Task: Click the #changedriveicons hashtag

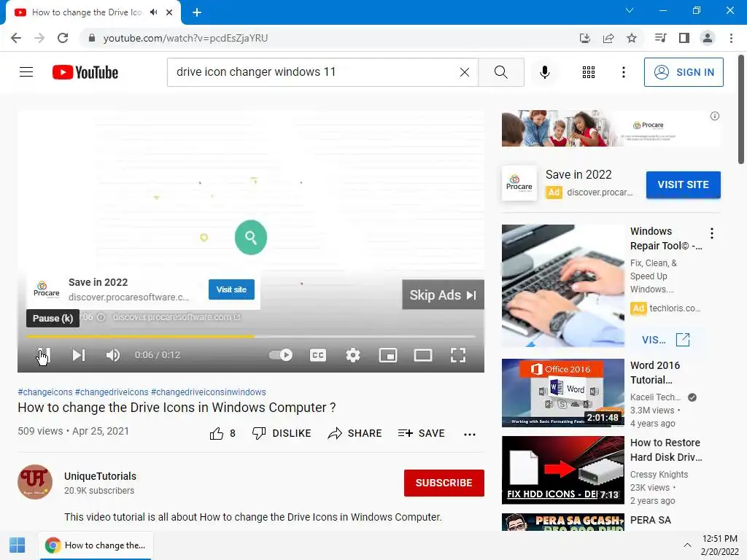Action: pyautogui.click(x=112, y=392)
